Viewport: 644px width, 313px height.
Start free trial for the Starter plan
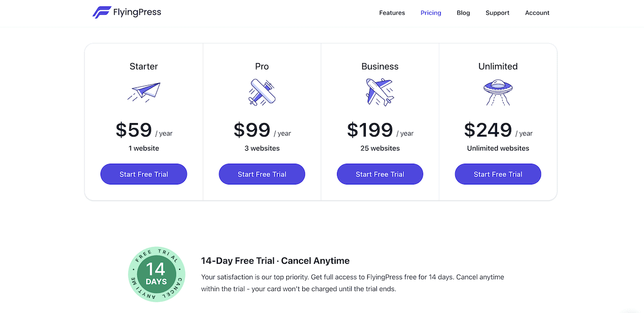[143, 174]
